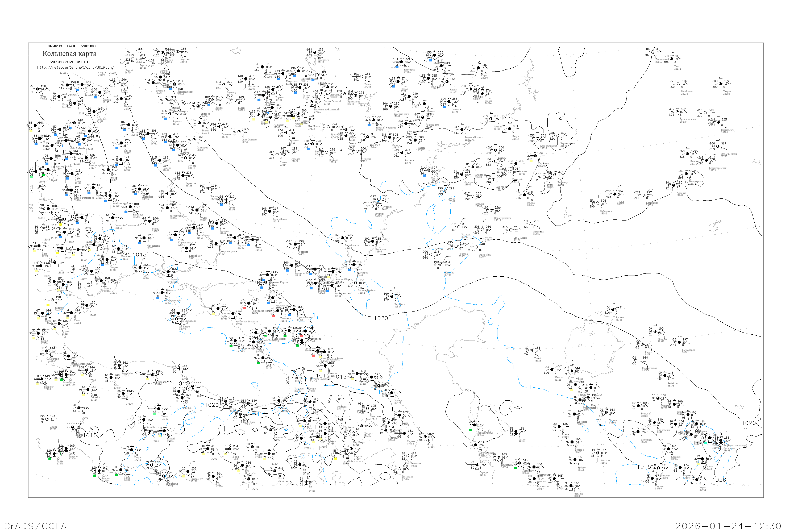
Task: Click the Керки 38911 station circle
Action: pos(697,480)
